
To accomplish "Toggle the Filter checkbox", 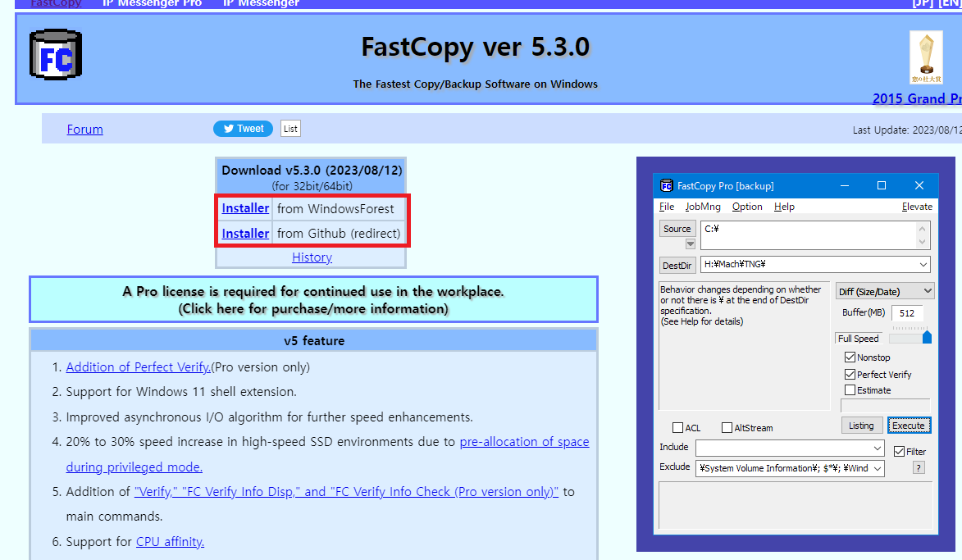I will (x=900, y=452).
